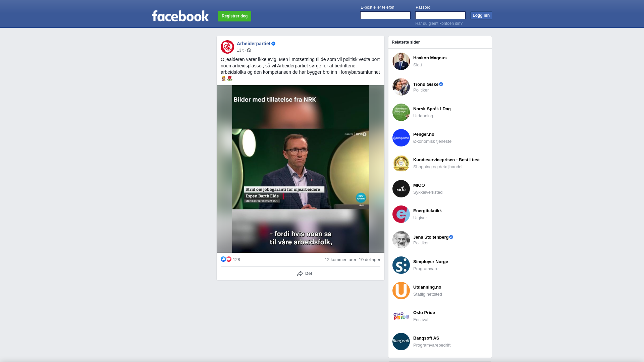
Task: Open Penger.no page avatar icon
Action: coord(401,138)
